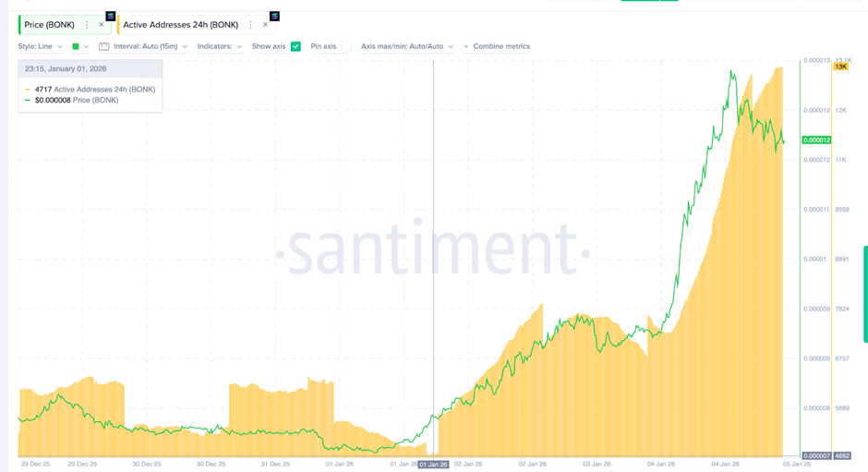Click the highlighted 01 Jan 26 date marker
The height and width of the screenshot is (472, 868).
pos(433,465)
